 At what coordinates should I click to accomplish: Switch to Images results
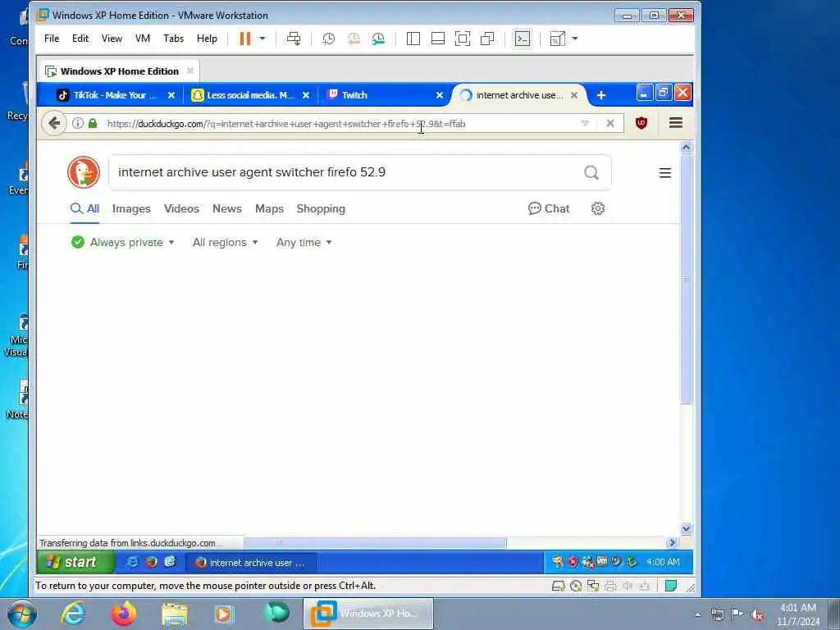click(131, 208)
